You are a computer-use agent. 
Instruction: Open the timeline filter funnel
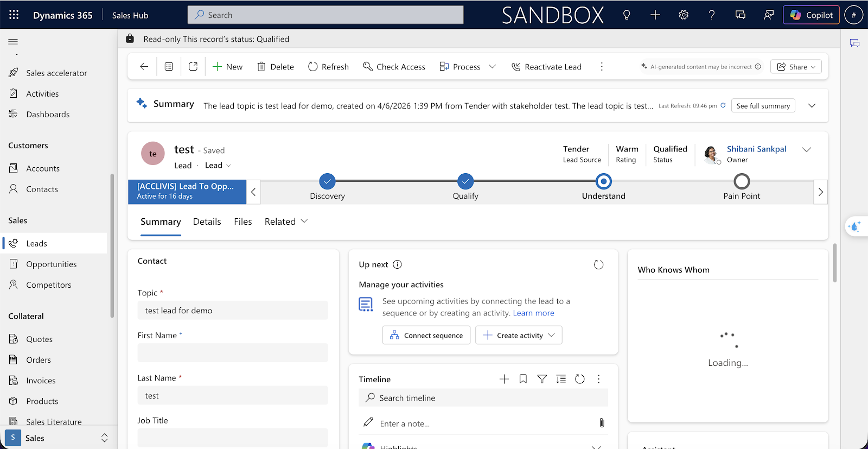pyautogui.click(x=542, y=379)
